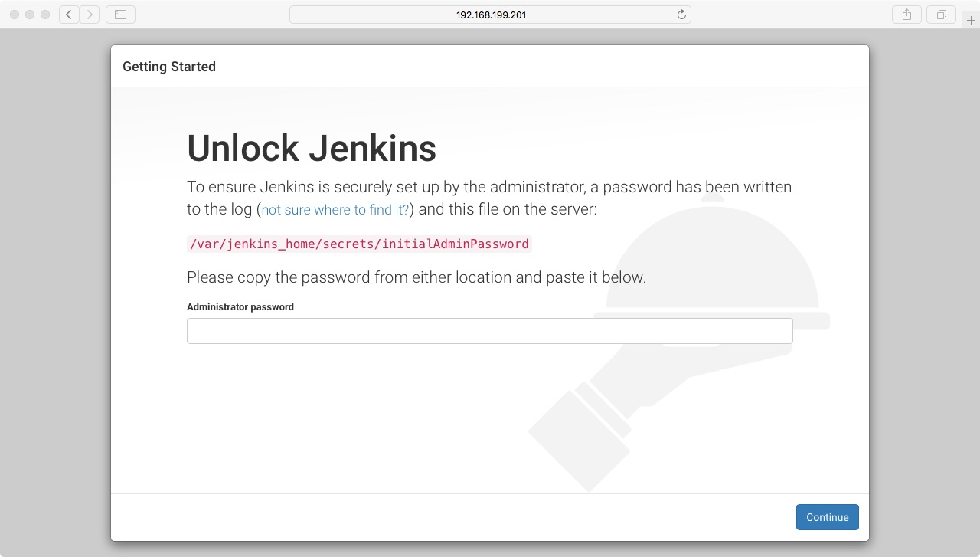Open a new tab with plus button

click(x=972, y=21)
